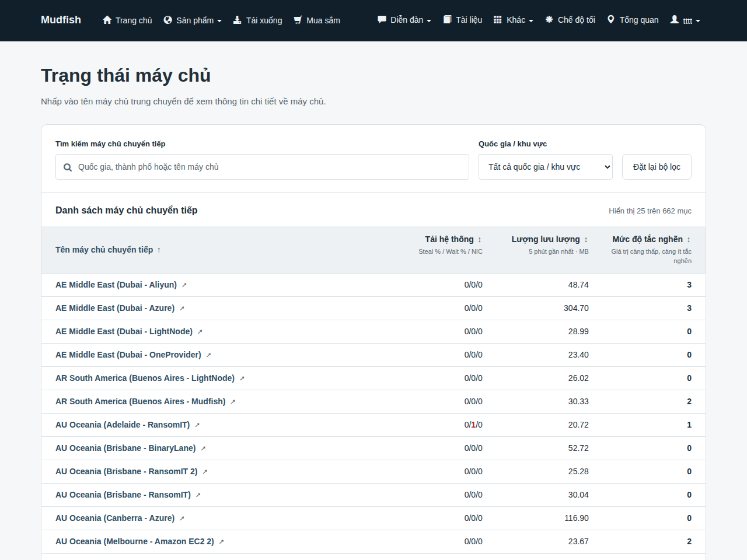The image size is (747, 560).
Task: Click the magnifier icon in the search box
Action: coord(68,167)
